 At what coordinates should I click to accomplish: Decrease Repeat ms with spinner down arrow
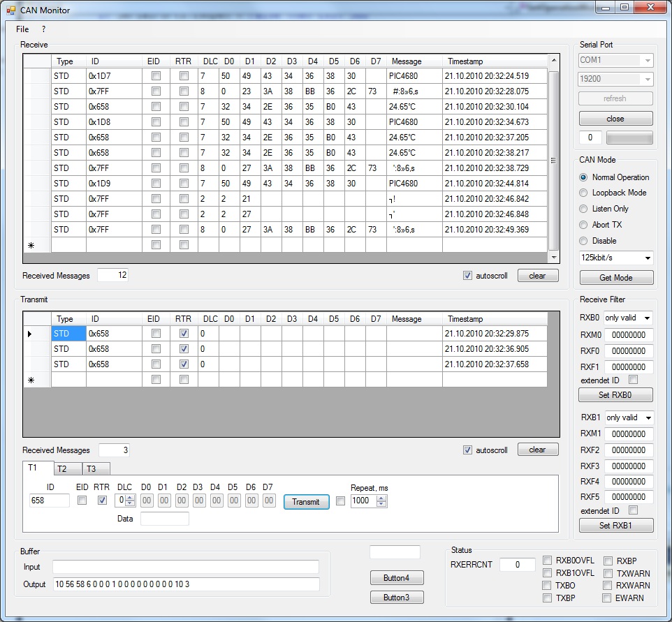[x=381, y=504]
